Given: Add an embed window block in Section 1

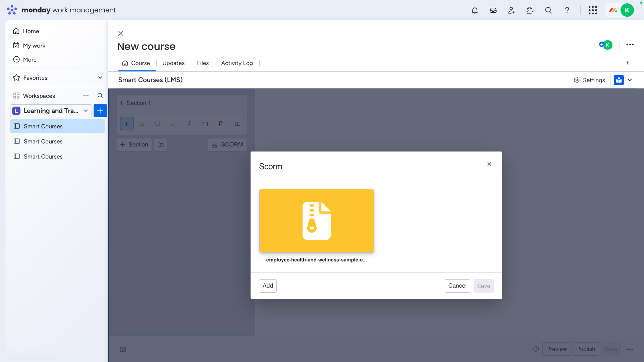Looking at the screenshot, I should 205,124.
